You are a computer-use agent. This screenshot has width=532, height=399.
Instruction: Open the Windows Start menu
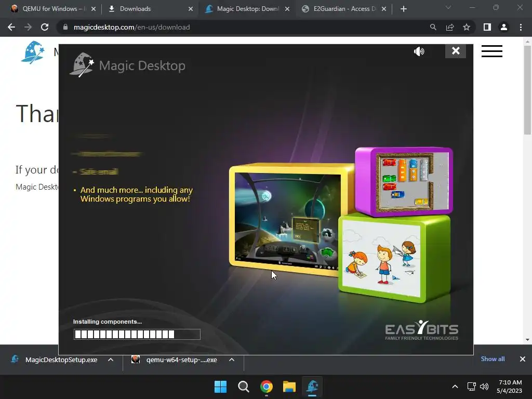[220, 387]
